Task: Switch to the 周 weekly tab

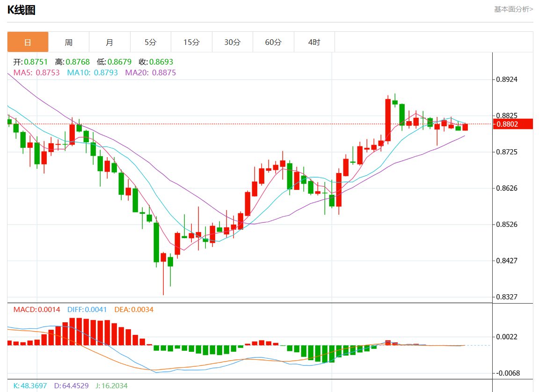Action: point(69,42)
